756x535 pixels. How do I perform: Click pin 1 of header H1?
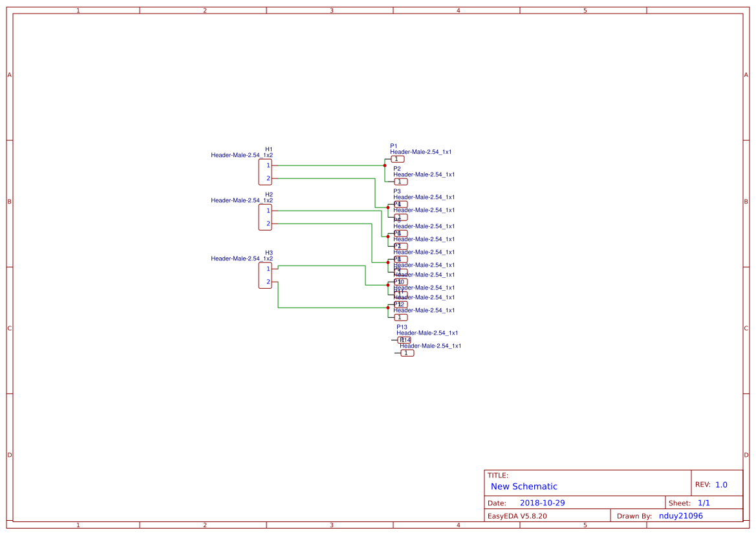pyautogui.click(x=268, y=165)
